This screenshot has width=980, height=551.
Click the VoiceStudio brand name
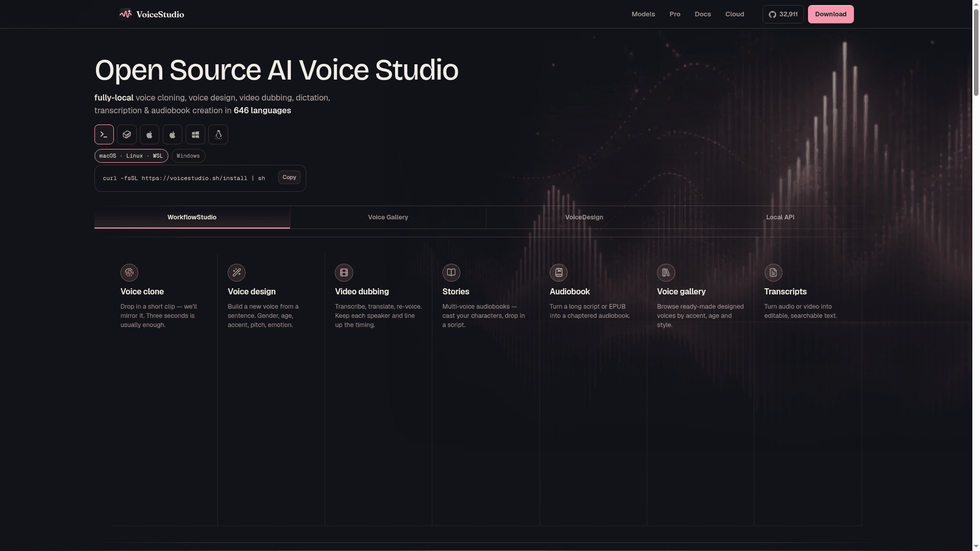coord(160,14)
